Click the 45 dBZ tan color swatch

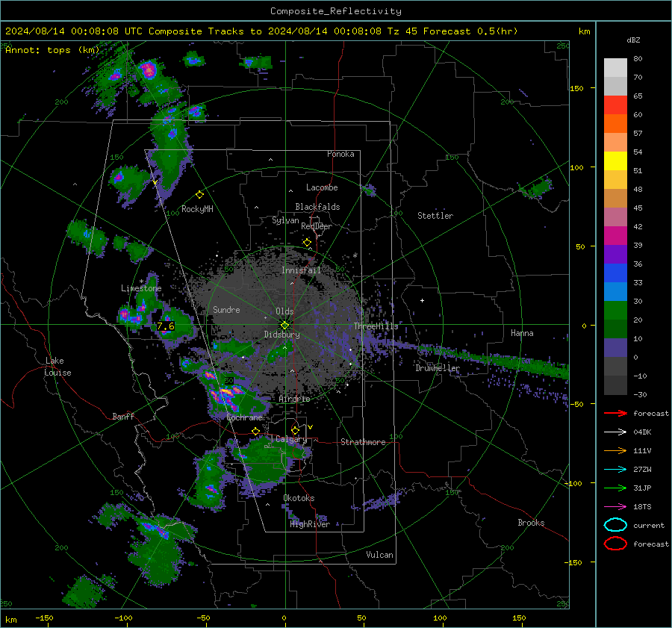click(x=615, y=198)
